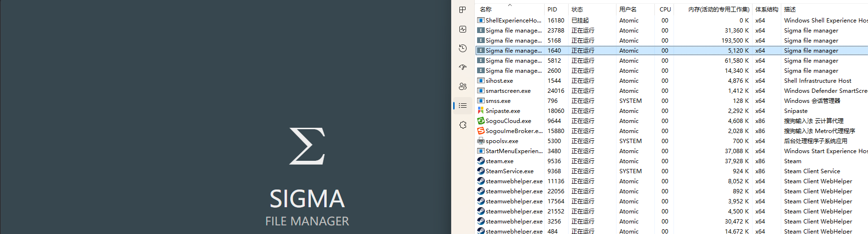This screenshot has height=234, width=868.
Task: Click the 已挂起 status cell
Action: 580,20
